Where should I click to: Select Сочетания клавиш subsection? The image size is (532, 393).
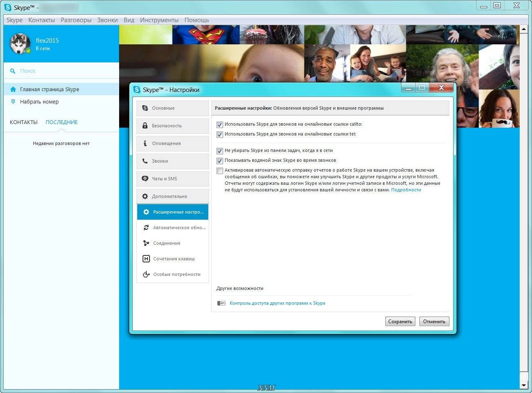pos(173,259)
